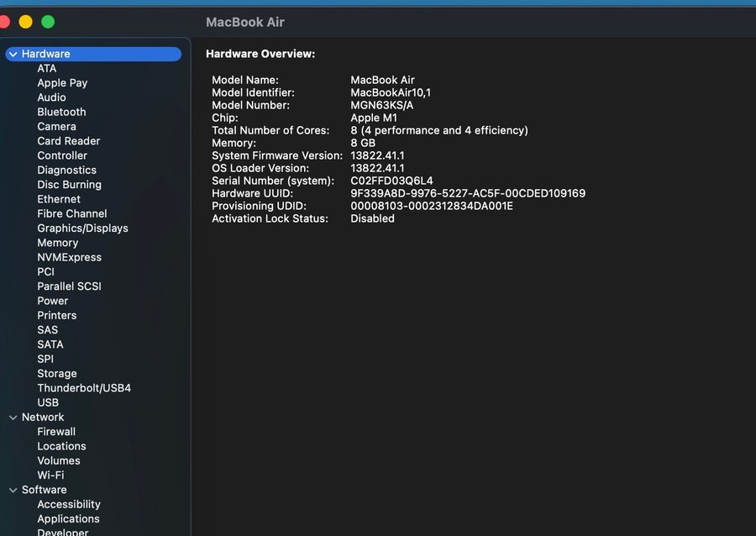Click the Hardware UUID value
This screenshot has height=536, width=756.
click(x=467, y=193)
